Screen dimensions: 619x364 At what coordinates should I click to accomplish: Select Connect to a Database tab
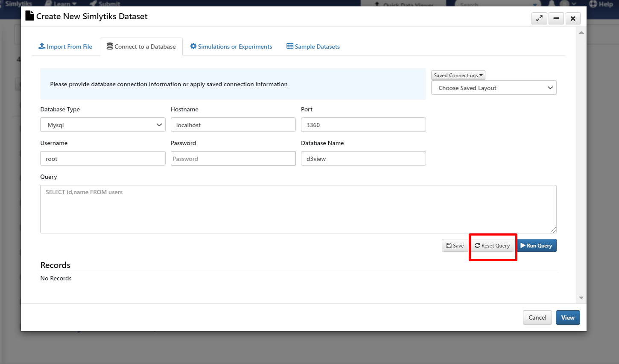point(141,47)
